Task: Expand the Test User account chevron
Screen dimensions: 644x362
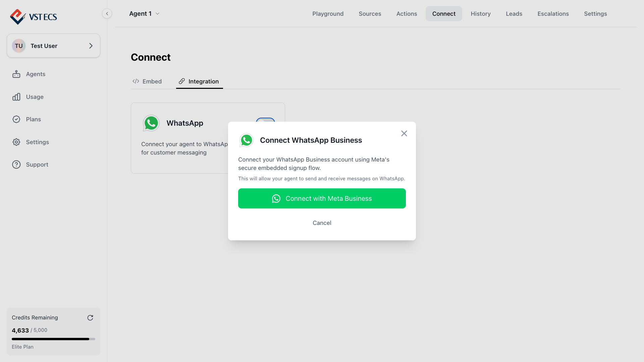Action: point(91,46)
